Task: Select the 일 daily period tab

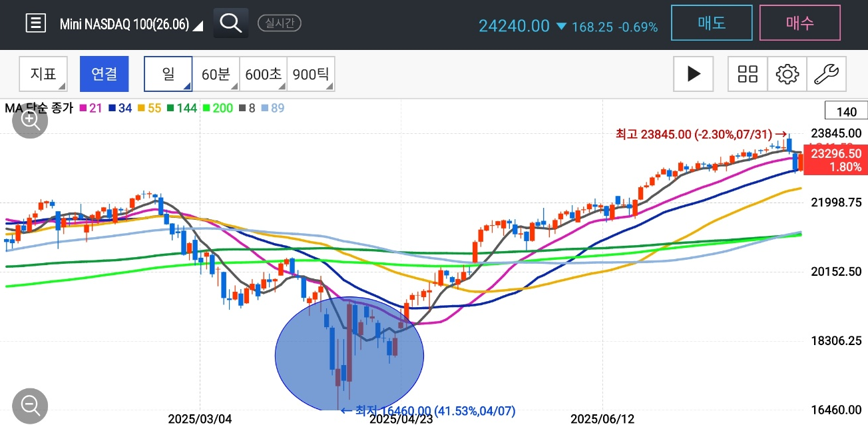Action: pos(168,74)
